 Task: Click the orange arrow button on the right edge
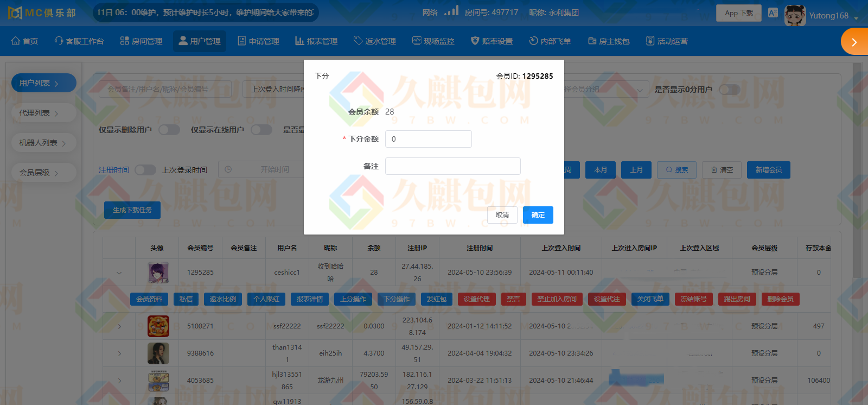click(854, 42)
